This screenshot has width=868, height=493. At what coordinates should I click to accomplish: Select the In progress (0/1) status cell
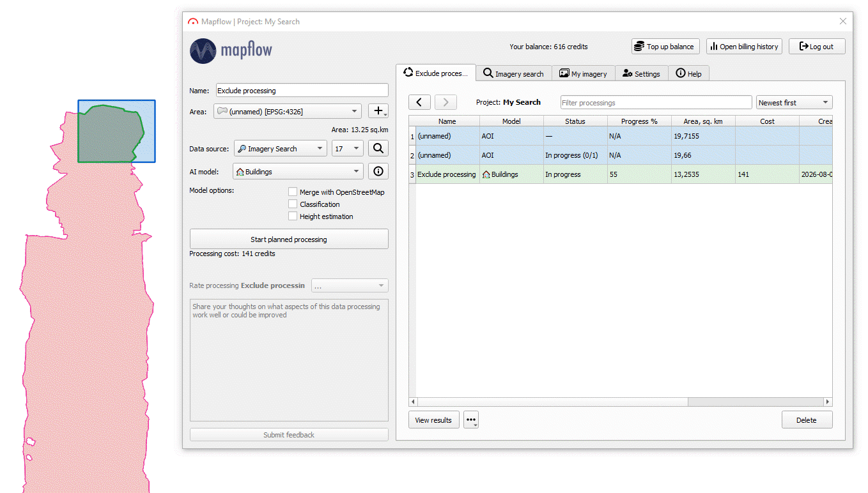(x=575, y=155)
